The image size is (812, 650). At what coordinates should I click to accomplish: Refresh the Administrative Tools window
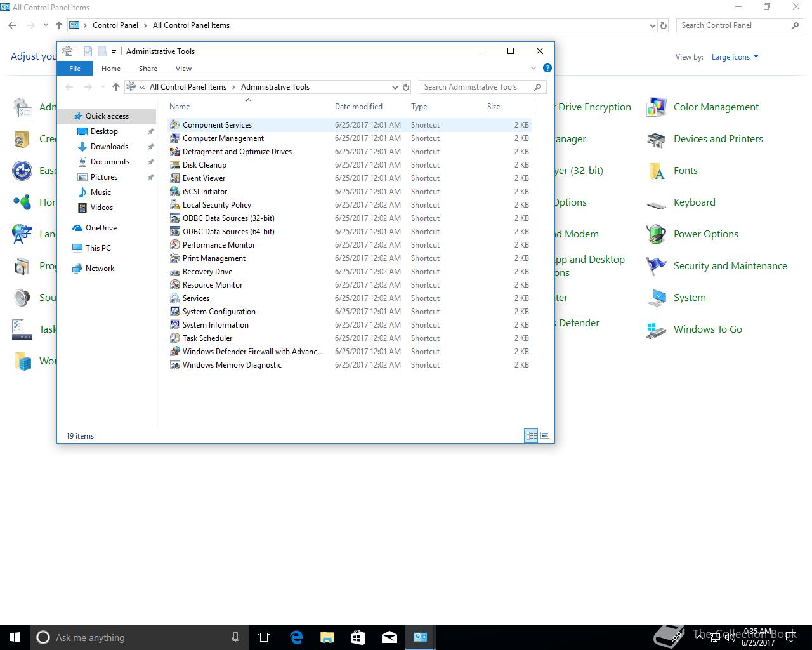[406, 87]
